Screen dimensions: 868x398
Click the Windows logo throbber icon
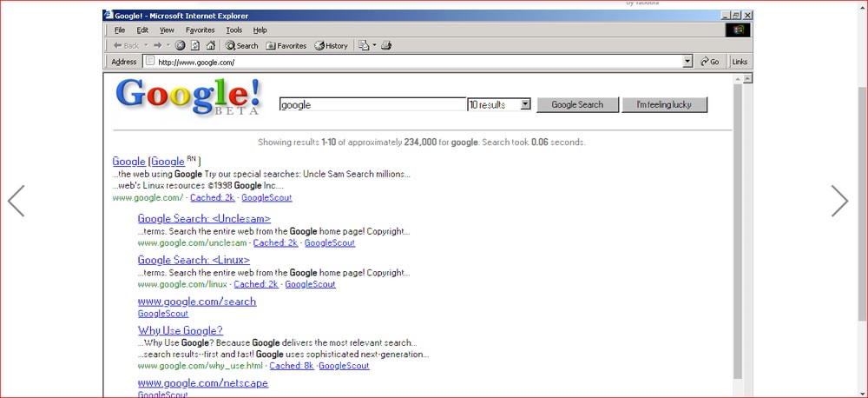[x=738, y=30]
